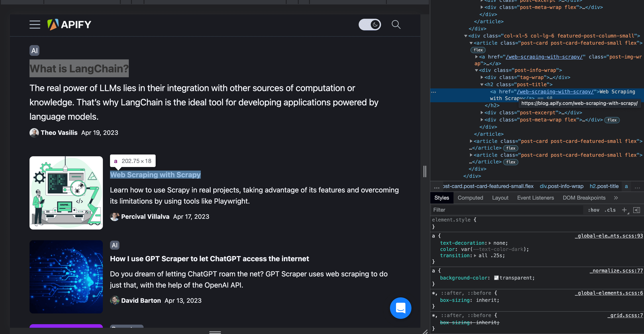Open the Event Listeners tab
The image size is (644, 334).
point(535,198)
